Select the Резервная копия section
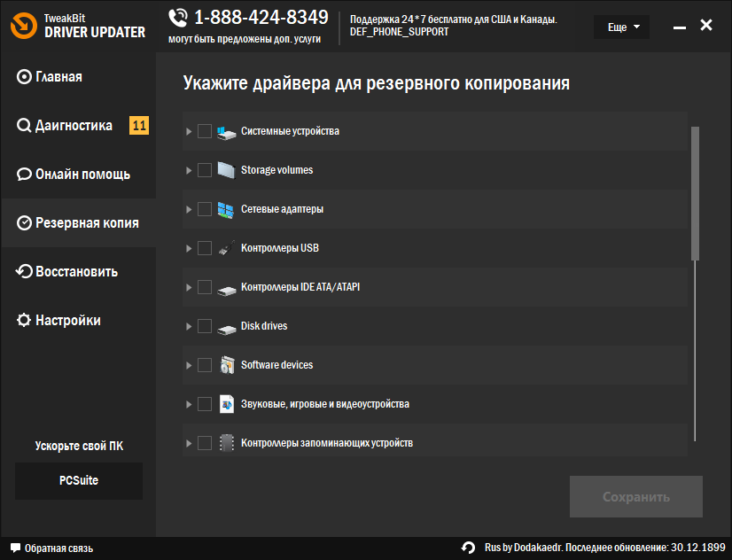This screenshot has height=560, width=732. coord(78,223)
